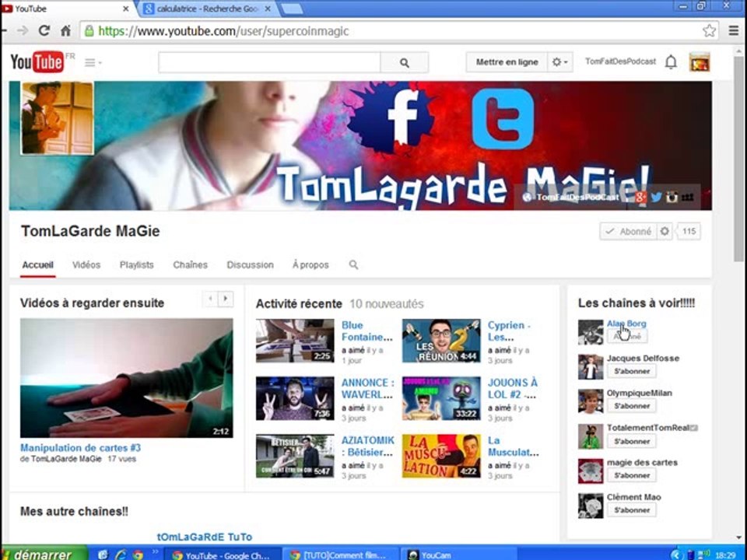This screenshot has width=747, height=560.
Task: Click the channel search magnifier icon
Action: click(353, 264)
